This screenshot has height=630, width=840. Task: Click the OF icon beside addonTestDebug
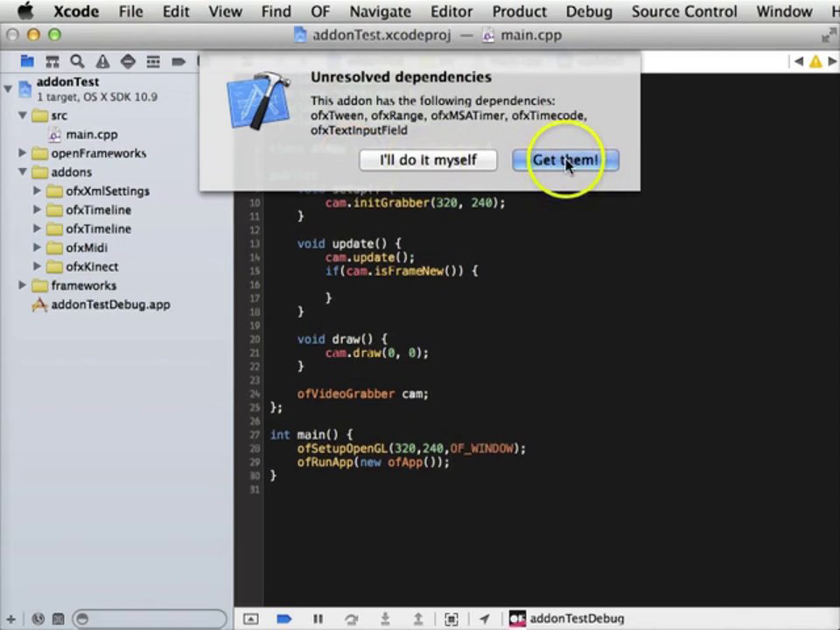click(517, 619)
